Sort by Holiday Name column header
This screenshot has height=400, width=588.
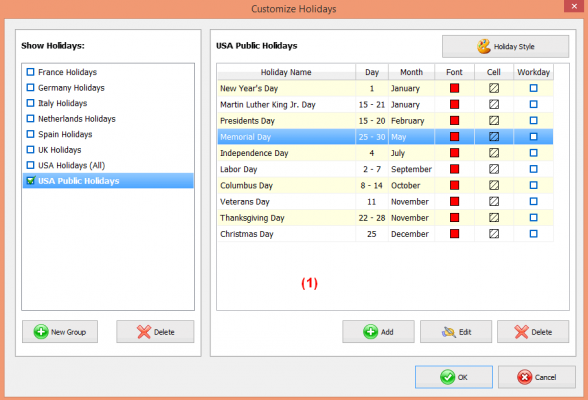pos(286,72)
